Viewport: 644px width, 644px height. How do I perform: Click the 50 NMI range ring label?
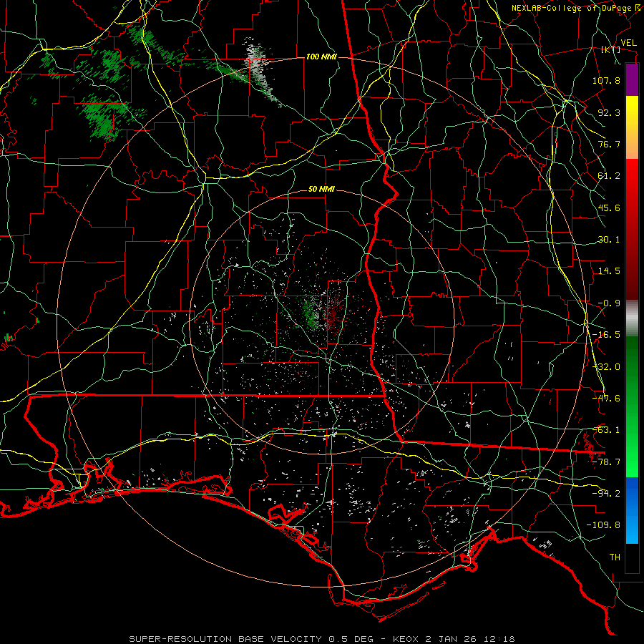pos(321,190)
